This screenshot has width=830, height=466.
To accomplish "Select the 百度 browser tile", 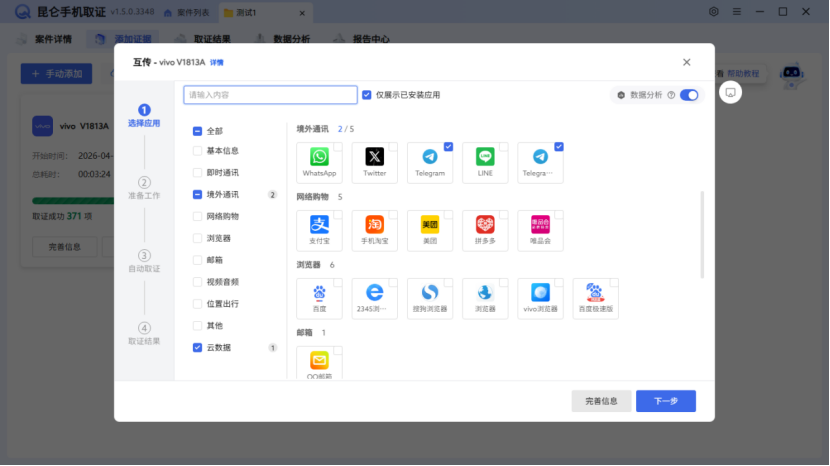I will click(319, 299).
